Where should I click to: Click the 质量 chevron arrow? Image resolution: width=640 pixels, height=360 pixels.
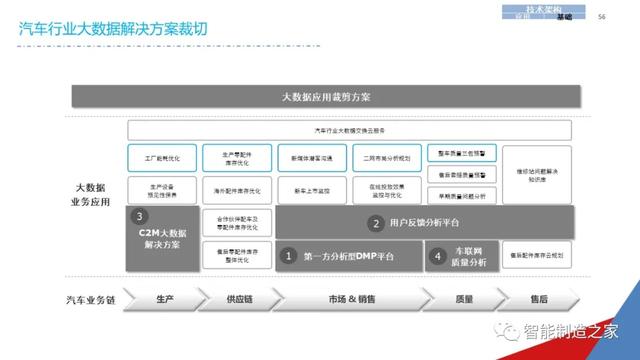[x=464, y=299]
